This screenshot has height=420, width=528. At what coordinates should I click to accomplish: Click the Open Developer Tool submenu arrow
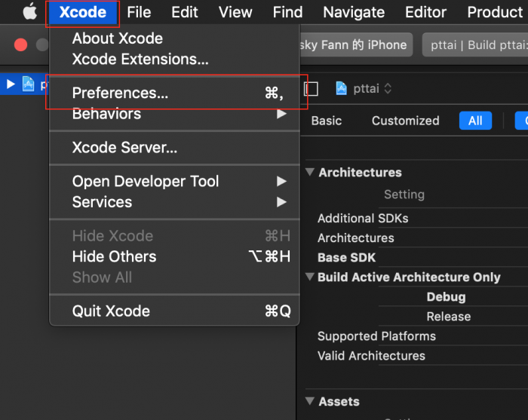click(x=281, y=181)
